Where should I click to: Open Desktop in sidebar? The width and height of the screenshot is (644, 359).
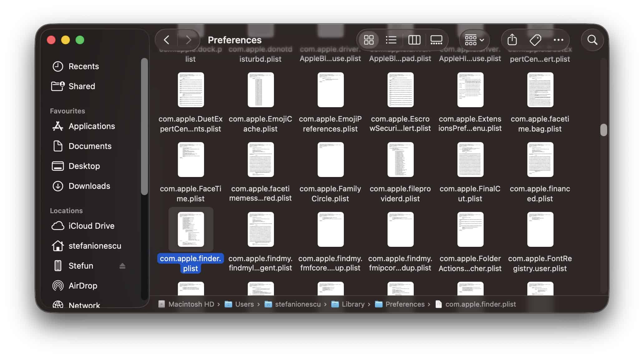pos(84,166)
